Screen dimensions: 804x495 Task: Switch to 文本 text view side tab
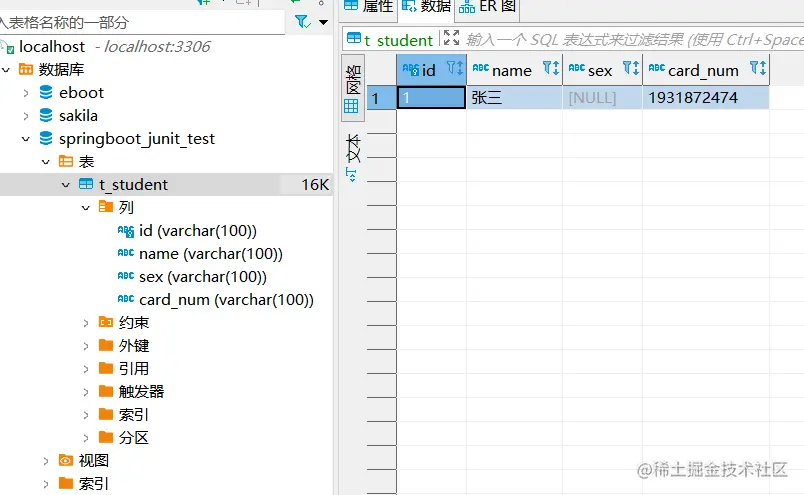pos(353,158)
